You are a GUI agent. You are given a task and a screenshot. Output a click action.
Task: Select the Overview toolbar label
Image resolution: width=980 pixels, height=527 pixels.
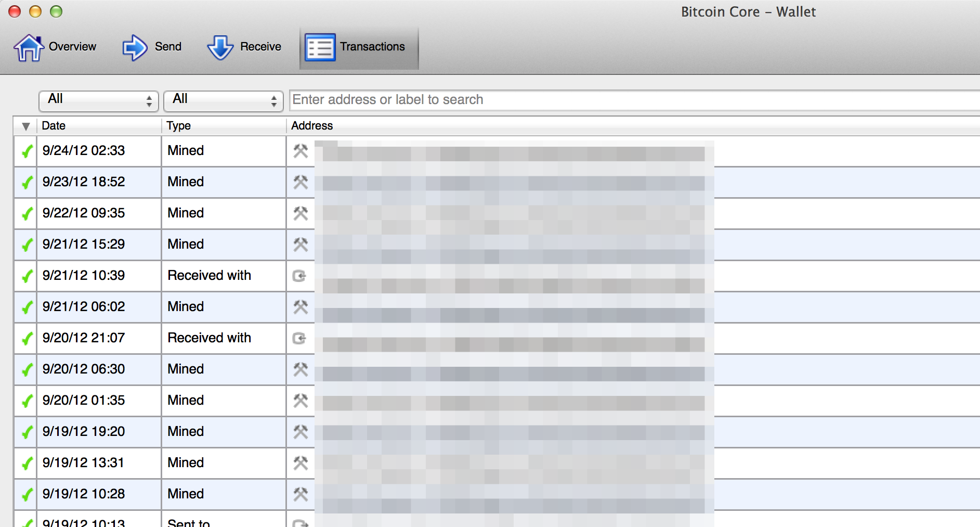coord(72,47)
